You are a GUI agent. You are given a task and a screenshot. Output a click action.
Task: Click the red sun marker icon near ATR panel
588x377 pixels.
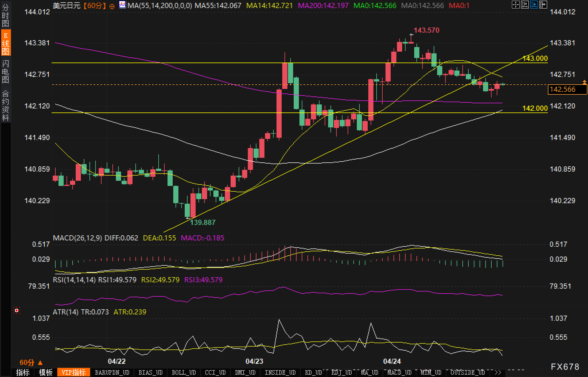point(17,311)
